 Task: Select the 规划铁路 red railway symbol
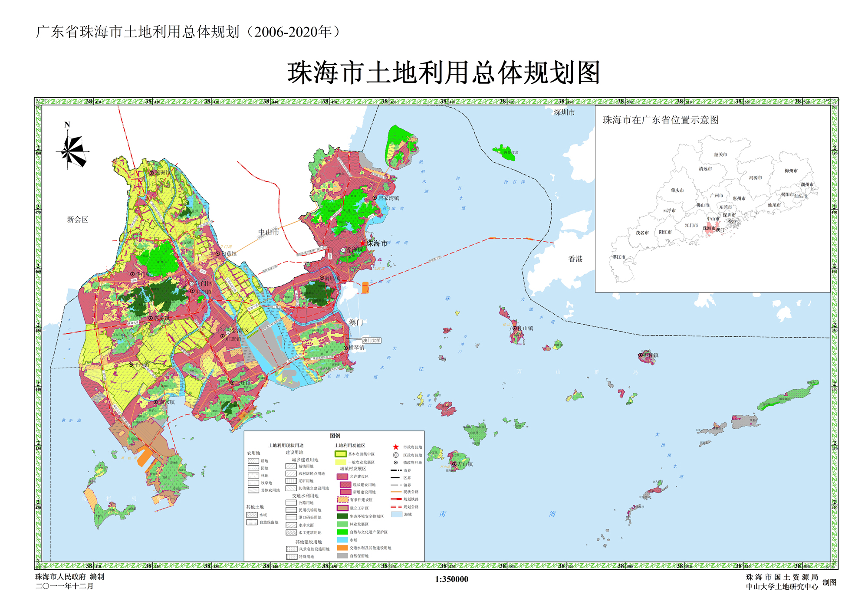(x=396, y=499)
